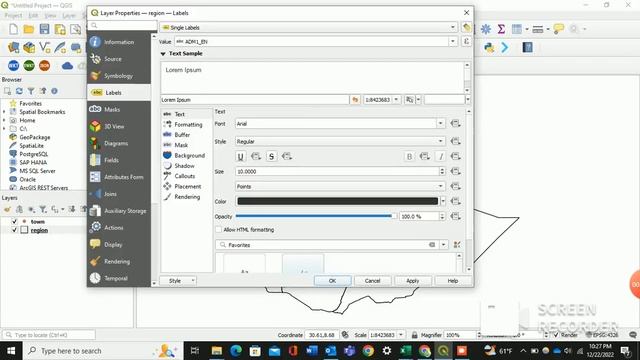Open data-defined override for Size

456,171
